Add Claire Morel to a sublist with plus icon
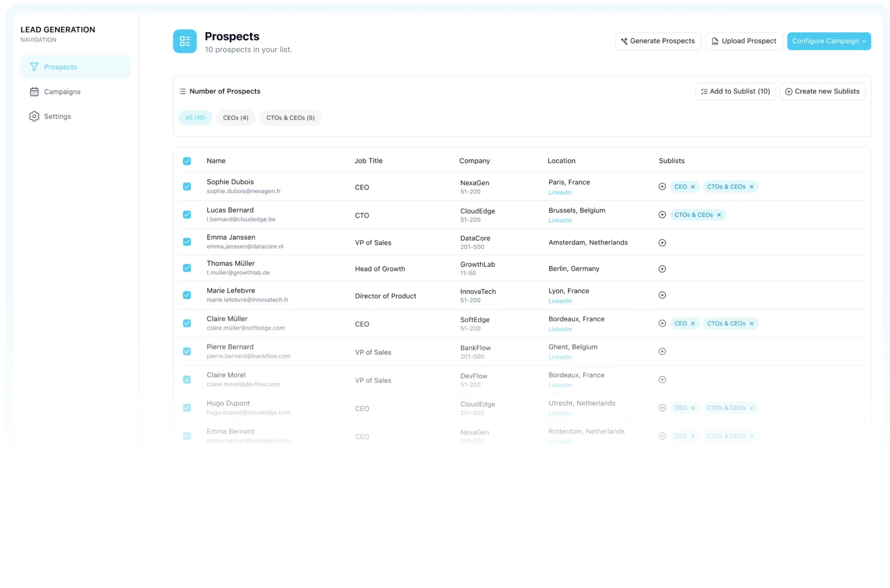The height and width of the screenshot is (588, 890). (x=662, y=380)
